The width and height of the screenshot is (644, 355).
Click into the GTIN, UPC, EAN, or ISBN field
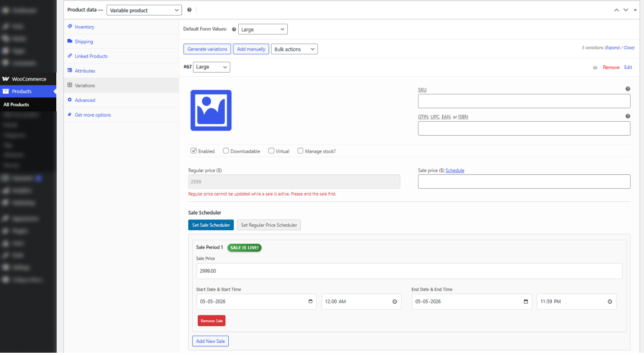[524, 128]
